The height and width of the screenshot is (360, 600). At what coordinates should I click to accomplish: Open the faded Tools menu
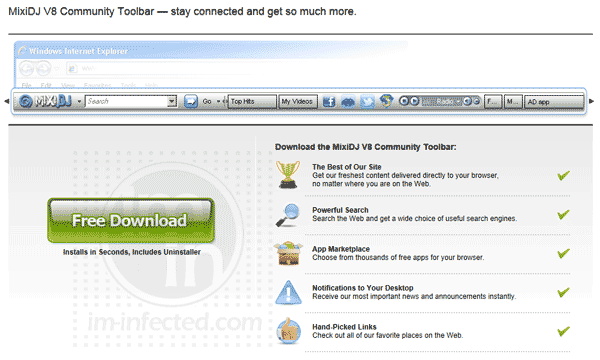tap(128, 85)
